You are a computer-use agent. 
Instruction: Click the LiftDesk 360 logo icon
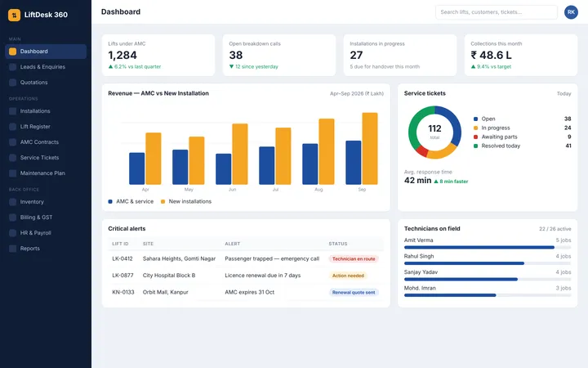click(x=14, y=15)
